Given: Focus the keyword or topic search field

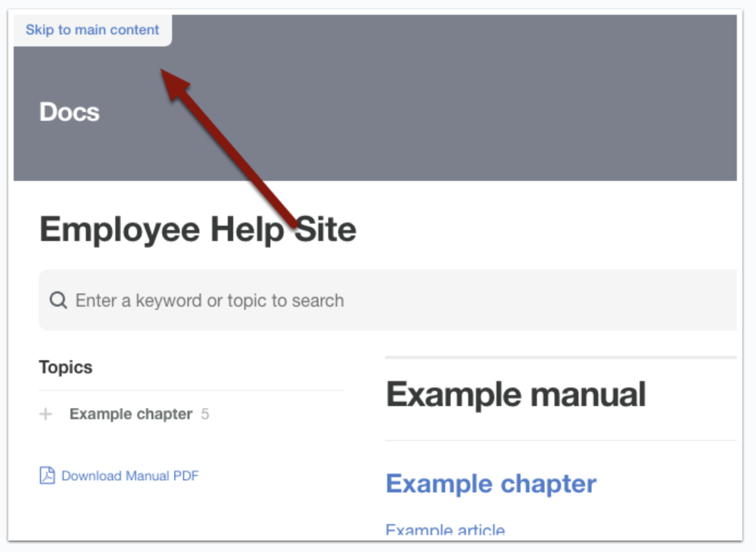Looking at the screenshot, I should coord(382,300).
